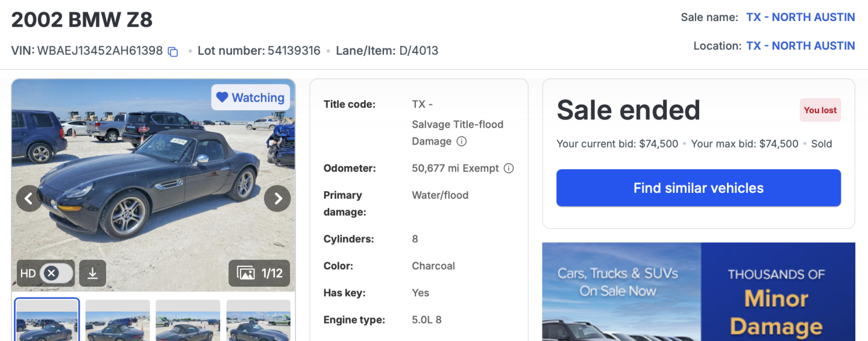Advance to next vehicle photo with right arrow
The width and height of the screenshot is (868, 341).
tap(277, 198)
